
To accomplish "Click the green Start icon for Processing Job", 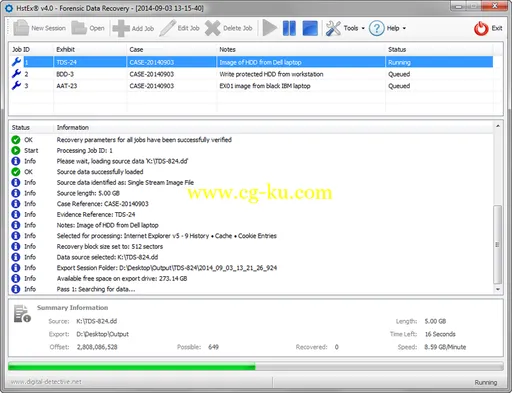I will (16, 150).
